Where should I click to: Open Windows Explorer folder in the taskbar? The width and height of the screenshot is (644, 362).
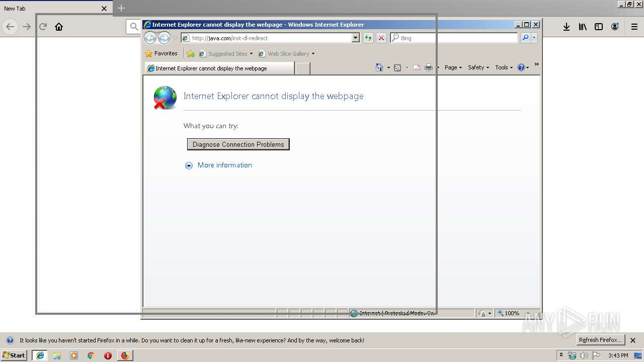pyautogui.click(x=57, y=355)
